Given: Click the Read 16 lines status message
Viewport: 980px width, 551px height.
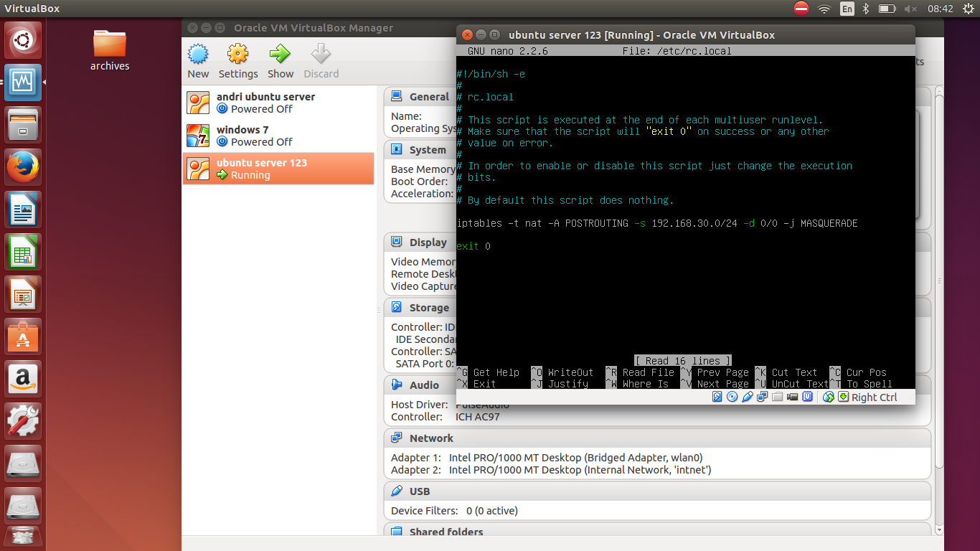Looking at the screenshot, I should 683,361.
